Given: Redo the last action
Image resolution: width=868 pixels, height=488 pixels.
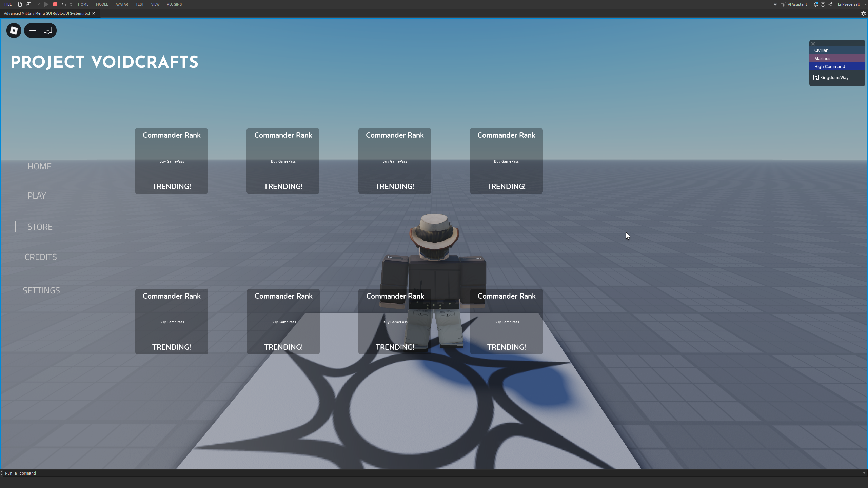Looking at the screenshot, I should pos(38,4).
